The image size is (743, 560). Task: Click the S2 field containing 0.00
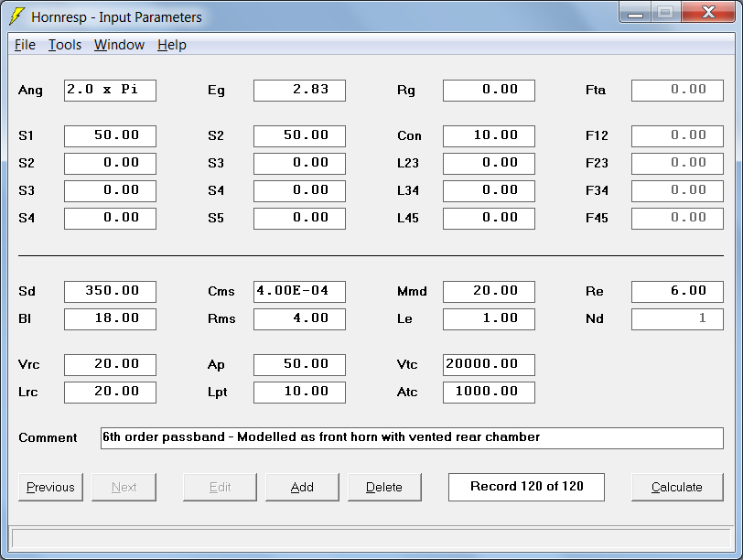(110, 164)
